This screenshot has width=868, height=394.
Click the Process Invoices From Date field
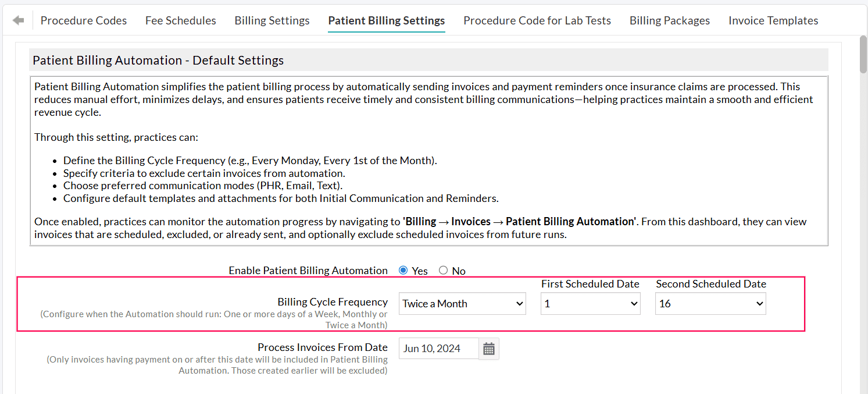tap(438, 348)
